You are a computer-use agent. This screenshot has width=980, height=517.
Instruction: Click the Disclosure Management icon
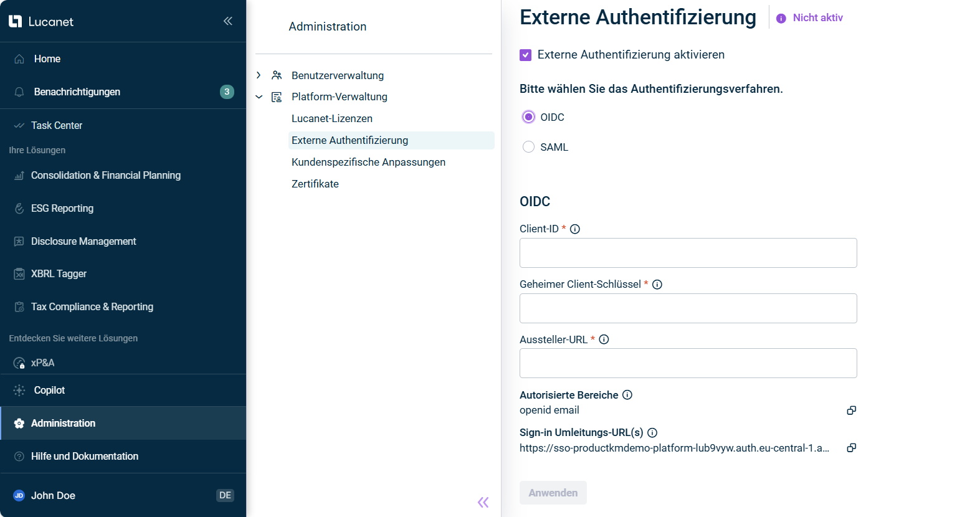click(x=19, y=241)
